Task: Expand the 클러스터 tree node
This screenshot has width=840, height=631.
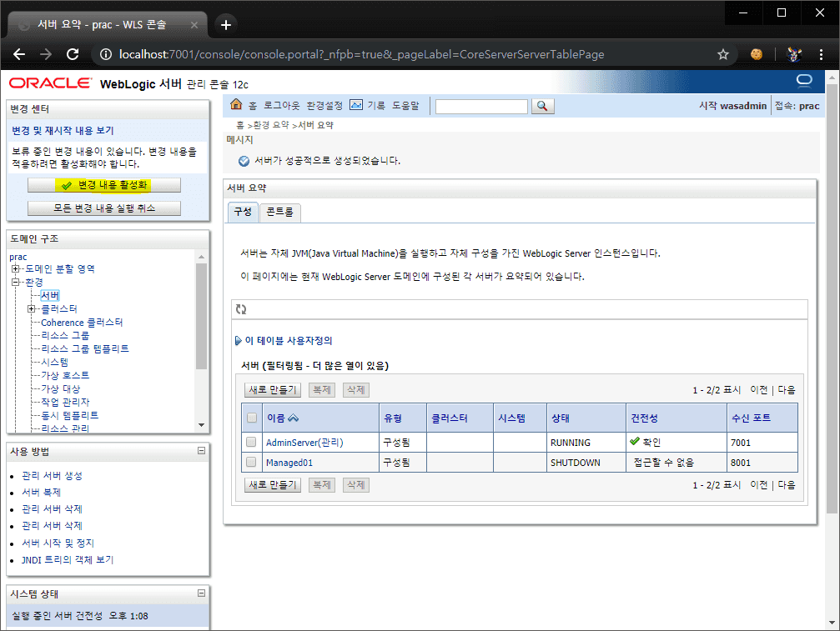Action: (x=31, y=308)
